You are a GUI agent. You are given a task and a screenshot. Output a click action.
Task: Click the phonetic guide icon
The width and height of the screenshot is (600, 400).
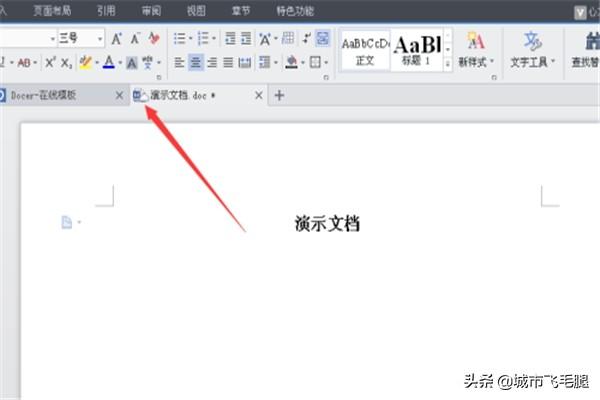pyautogui.click(x=148, y=62)
